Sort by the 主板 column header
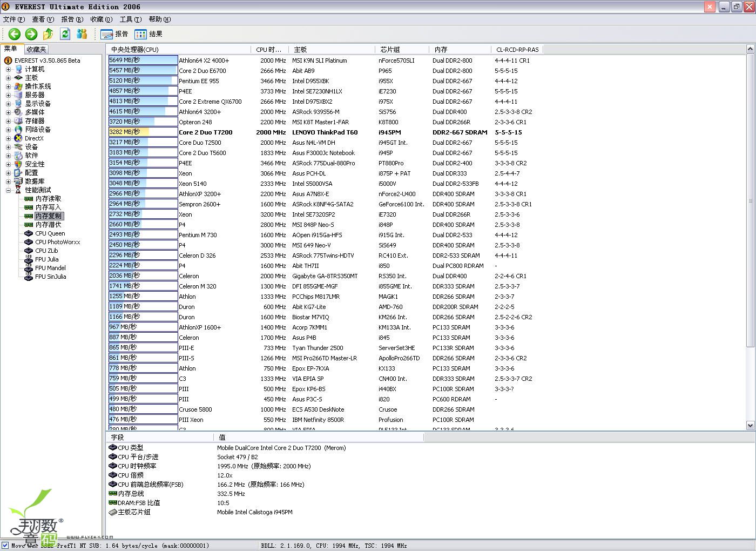Viewport: 756px width, 551px height. [x=332, y=49]
